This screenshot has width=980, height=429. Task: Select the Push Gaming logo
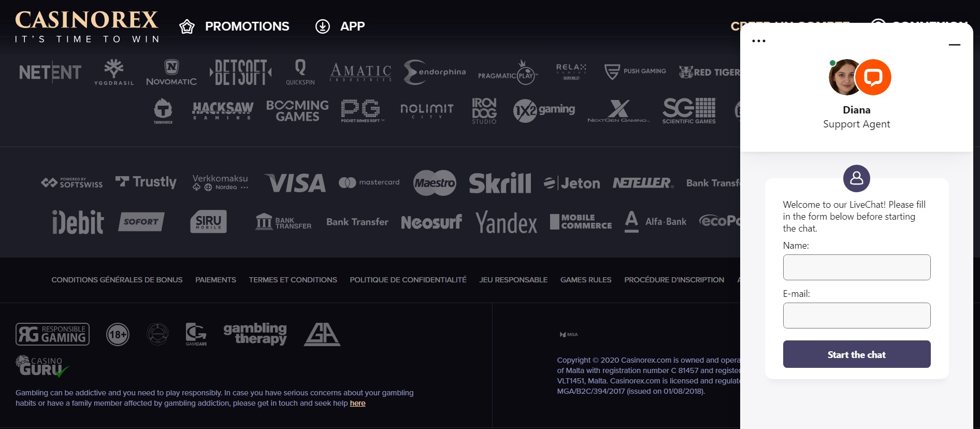(635, 71)
